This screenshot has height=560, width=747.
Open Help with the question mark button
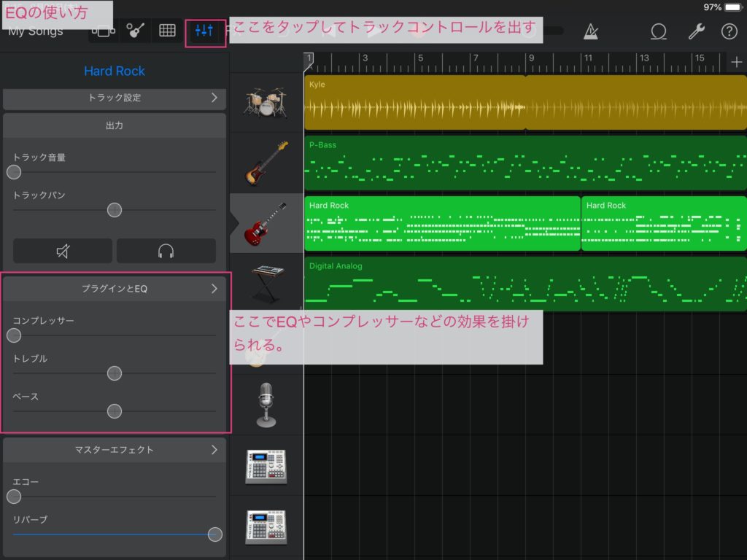click(732, 31)
